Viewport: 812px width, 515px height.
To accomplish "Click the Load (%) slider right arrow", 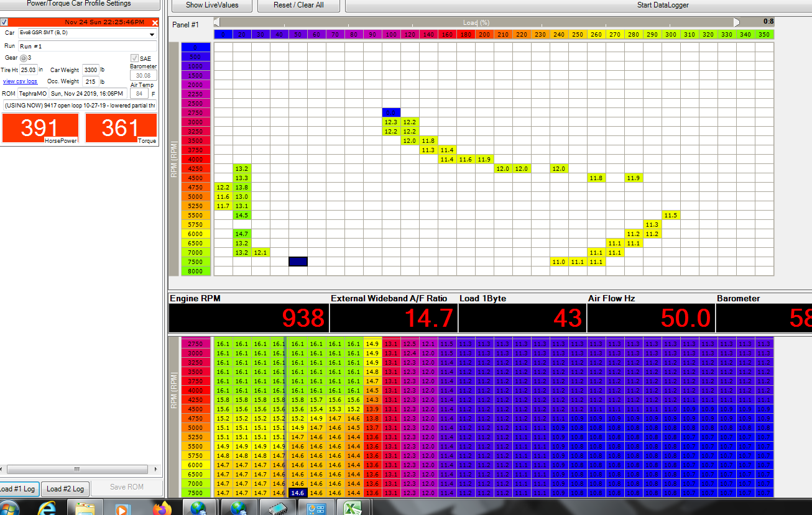I will [x=737, y=22].
